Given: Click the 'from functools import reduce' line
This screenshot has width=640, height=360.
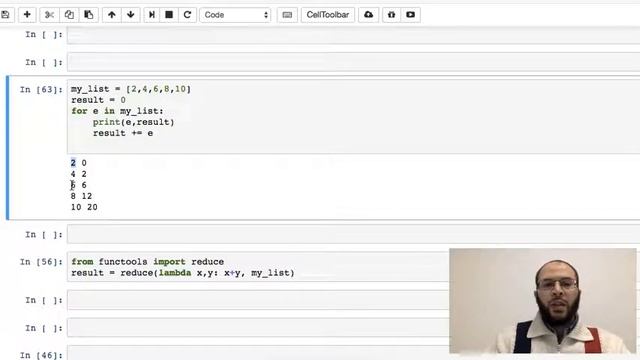Looking at the screenshot, I should (147, 262).
